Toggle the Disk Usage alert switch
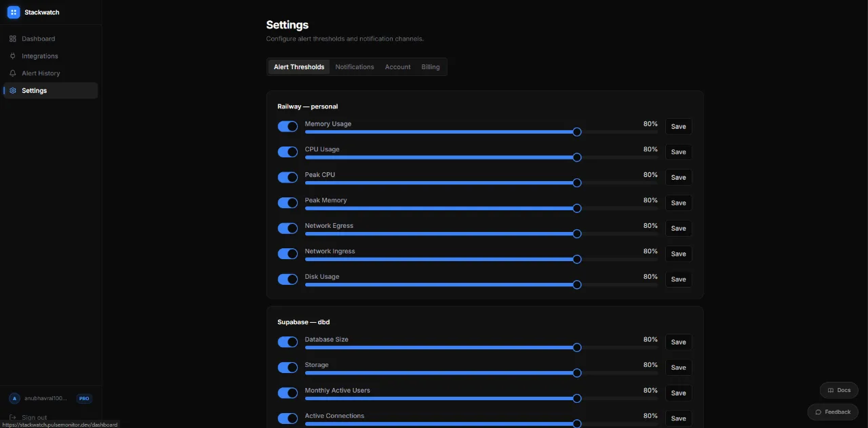868x428 pixels. click(x=288, y=279)
